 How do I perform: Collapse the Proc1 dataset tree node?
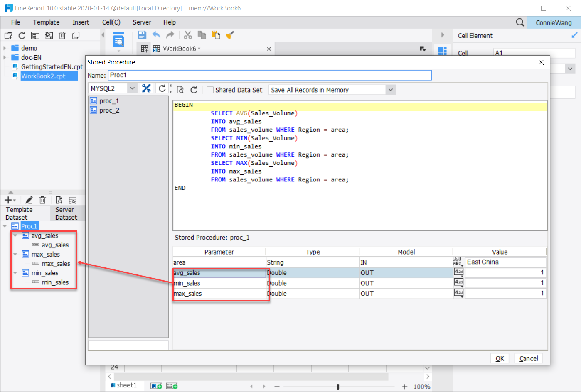tap(5, 226)
